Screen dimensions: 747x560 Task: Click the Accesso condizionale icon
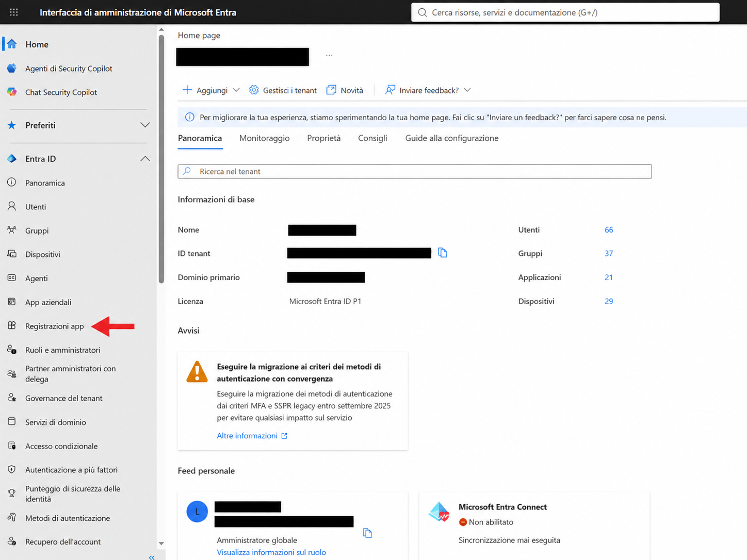pos(12,446)
